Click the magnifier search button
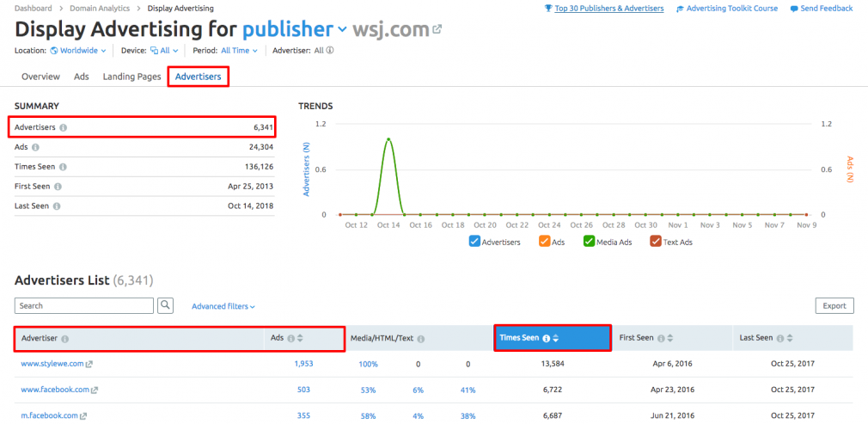 [x=166, y=305]
